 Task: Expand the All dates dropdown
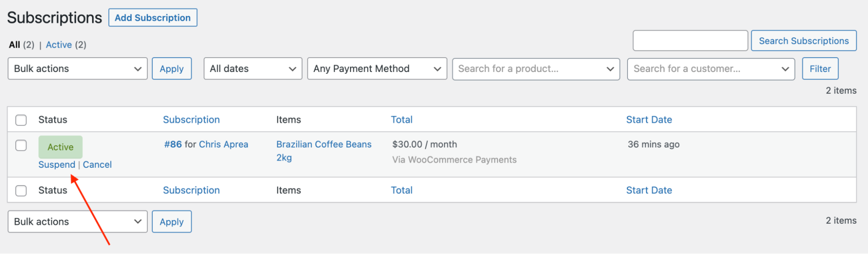coord(253,68)
